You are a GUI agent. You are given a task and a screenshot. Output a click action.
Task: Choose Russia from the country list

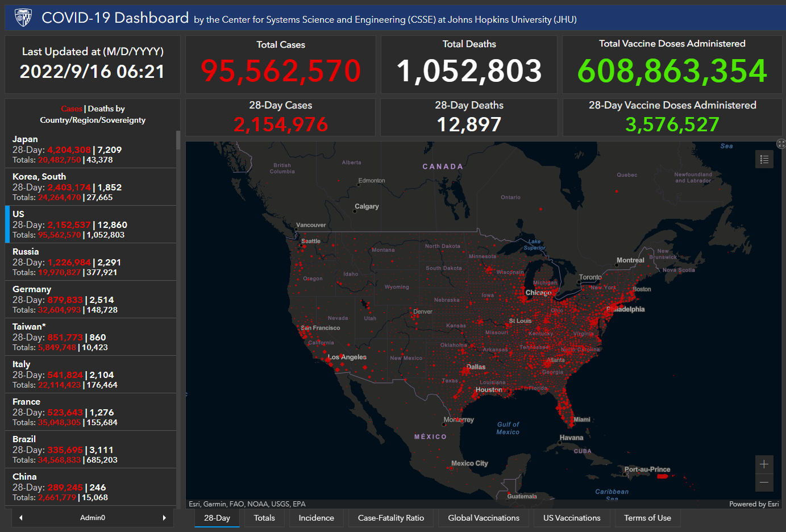[x=91, y=262]
